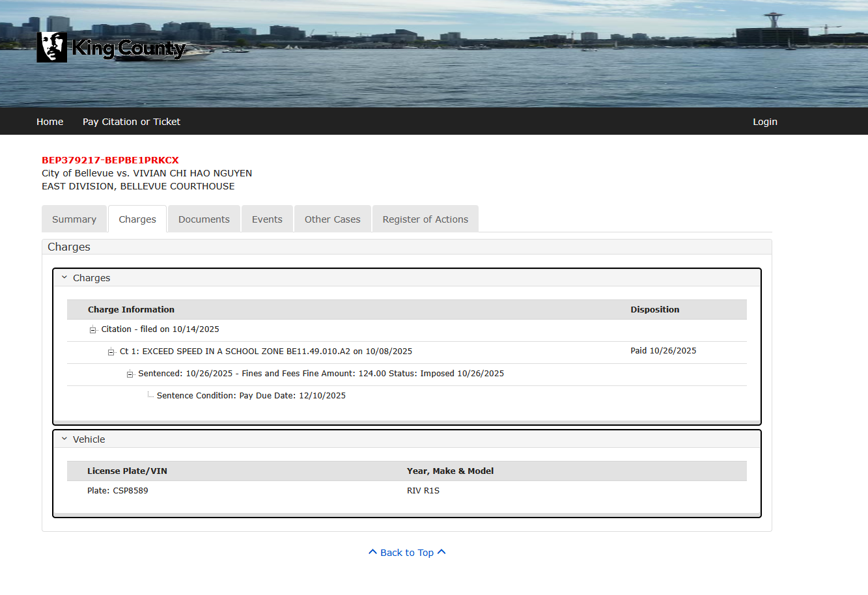Select the Charges tab
This screenshot has width=868, height=595.
click(x=137, y=219)
